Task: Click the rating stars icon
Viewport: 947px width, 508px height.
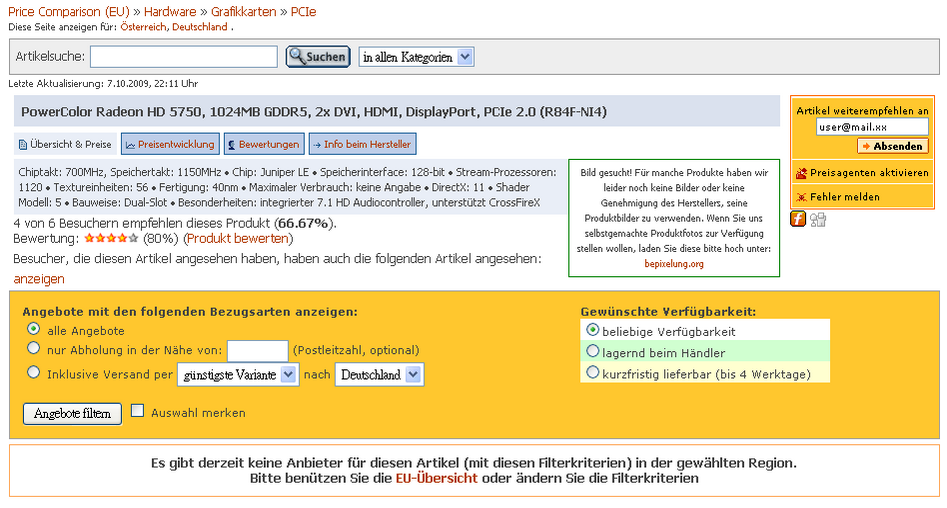Action: click(x=111, y=239)
